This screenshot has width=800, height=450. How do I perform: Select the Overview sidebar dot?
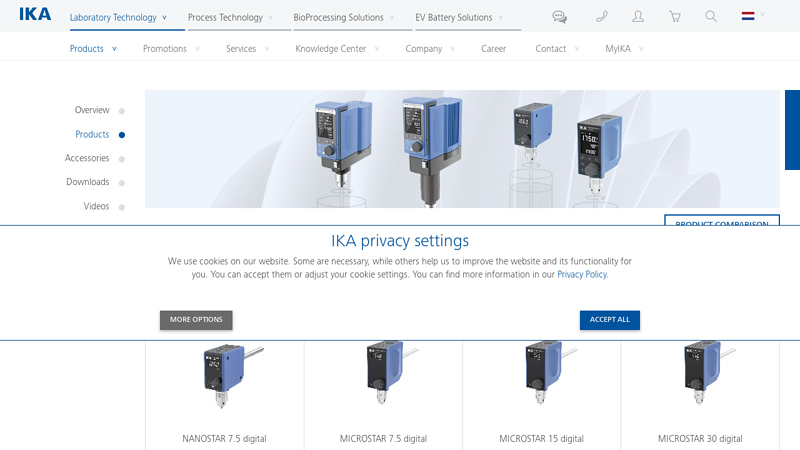click(x=122, y=111)
